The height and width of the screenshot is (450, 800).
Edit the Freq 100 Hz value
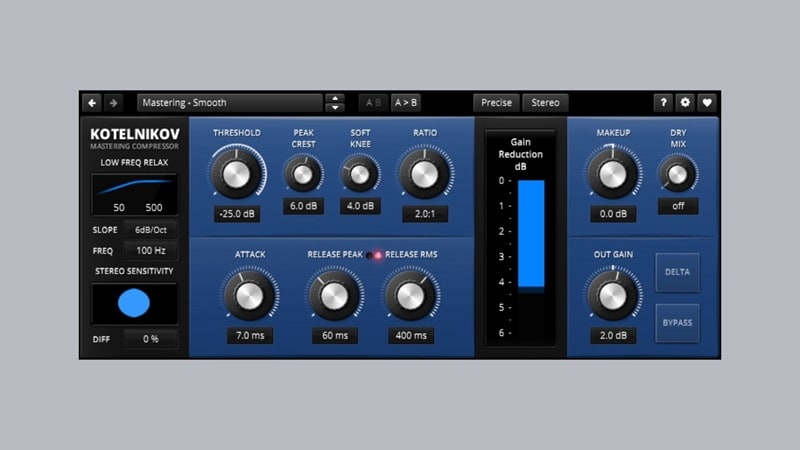[151, 251]
